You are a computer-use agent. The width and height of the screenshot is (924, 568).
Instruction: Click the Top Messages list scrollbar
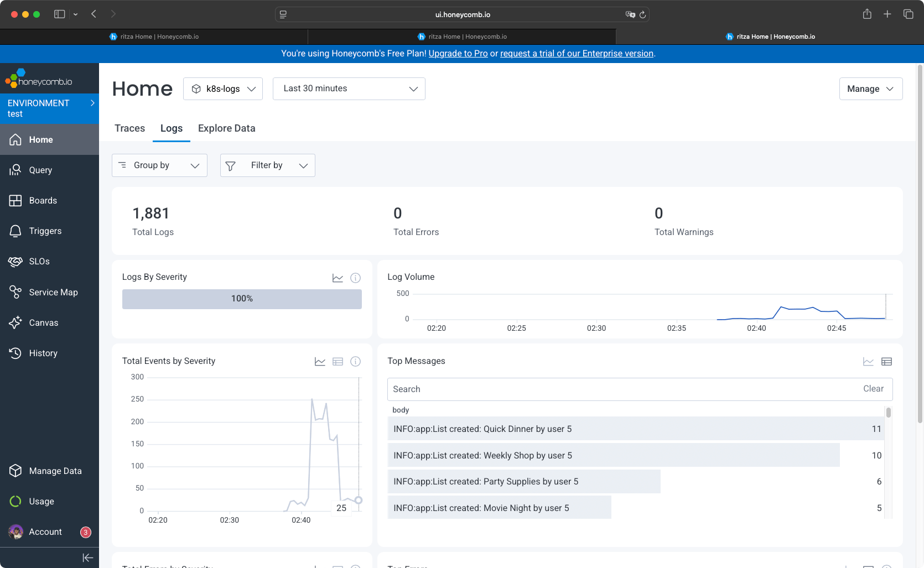(888, 413)
